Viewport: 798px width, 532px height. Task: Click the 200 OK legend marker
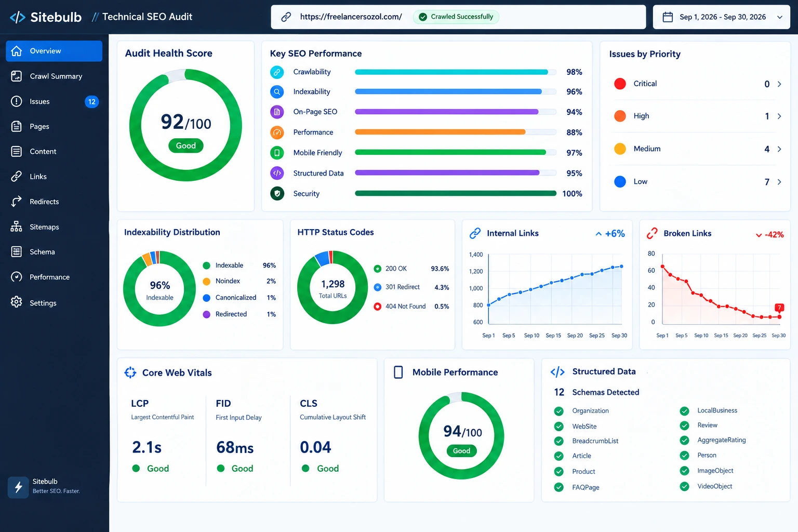378,269
